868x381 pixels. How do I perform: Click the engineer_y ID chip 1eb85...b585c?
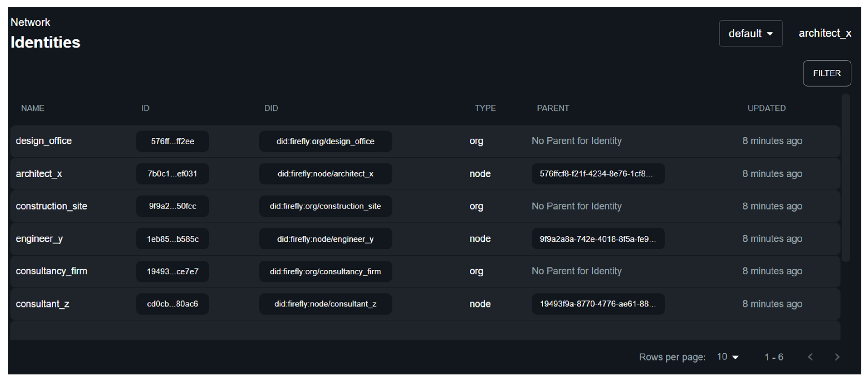[x=172, y=239]
